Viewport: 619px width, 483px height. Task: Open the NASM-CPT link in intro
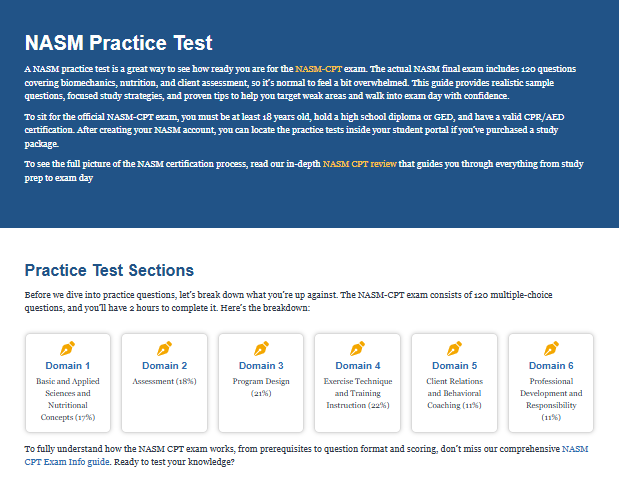pyautogui.click(x=318, y=68)
